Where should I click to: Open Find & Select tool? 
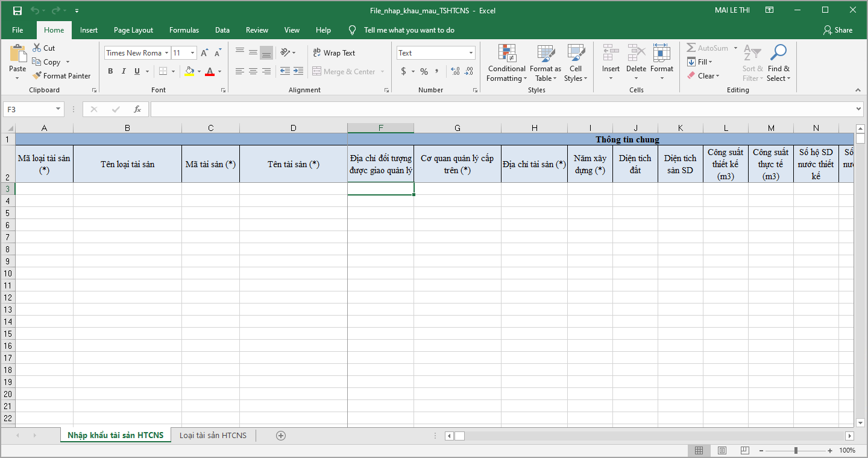tap(778, 65)
